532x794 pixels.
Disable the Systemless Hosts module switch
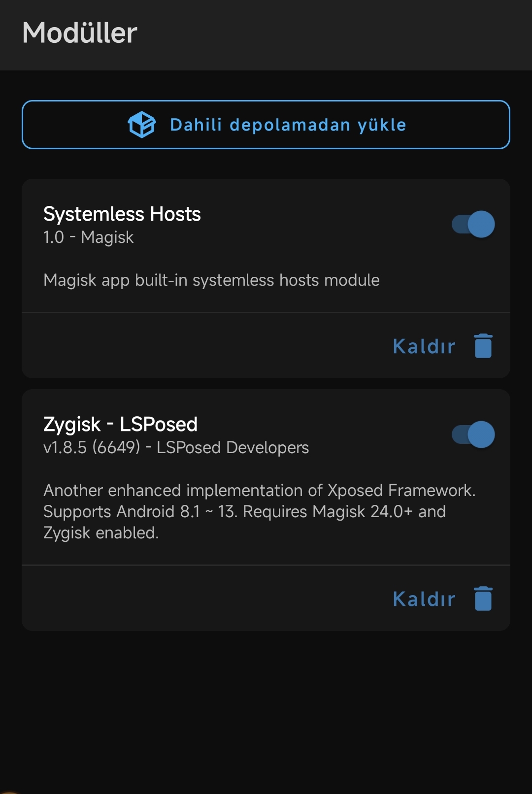tap(473, 224)
